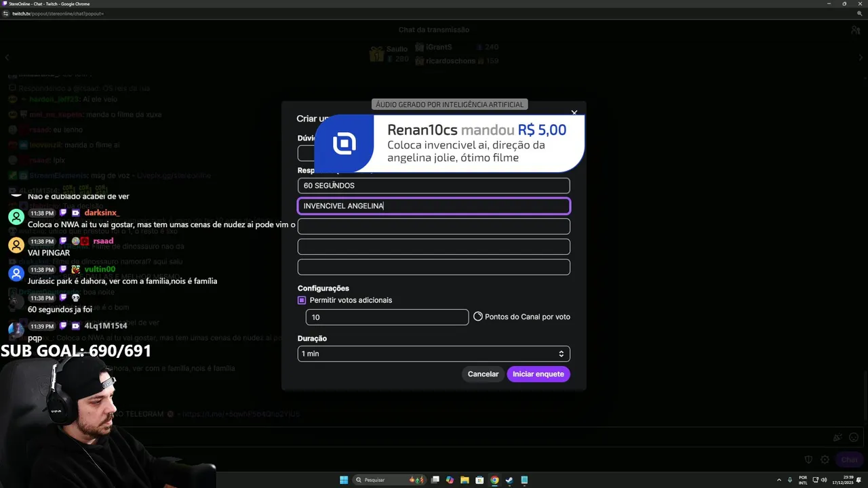
Task: Click the Chrome taskbar icon
Action: click(x=494, y=480)
